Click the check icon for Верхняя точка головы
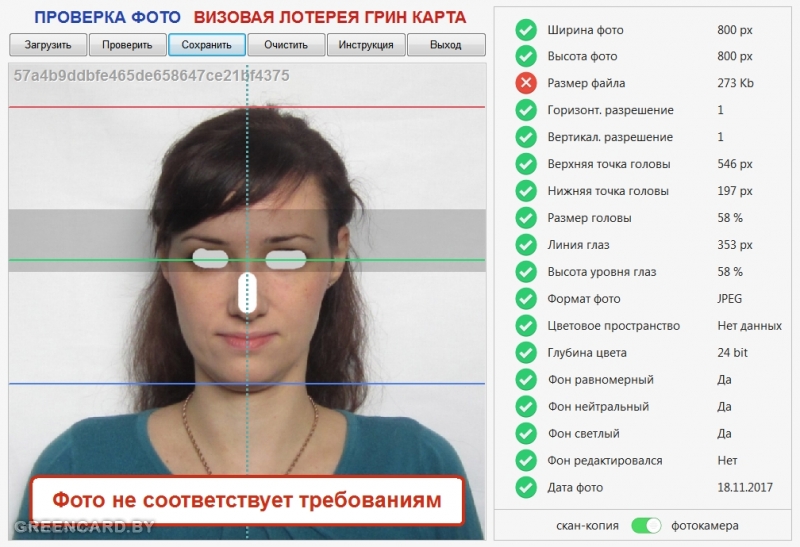The width and height of the screenshot is (800, 547). [x=526, y=164]
